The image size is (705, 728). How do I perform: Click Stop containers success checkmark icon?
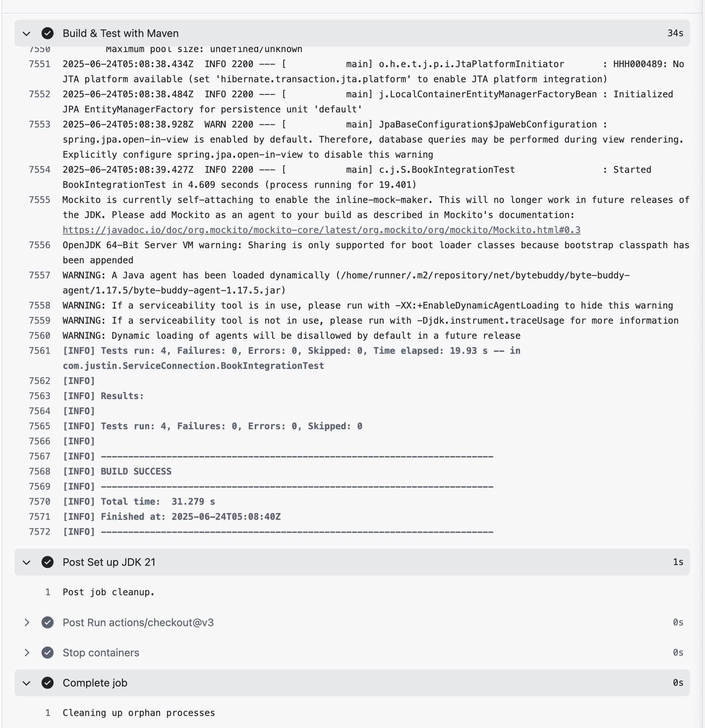48,653
